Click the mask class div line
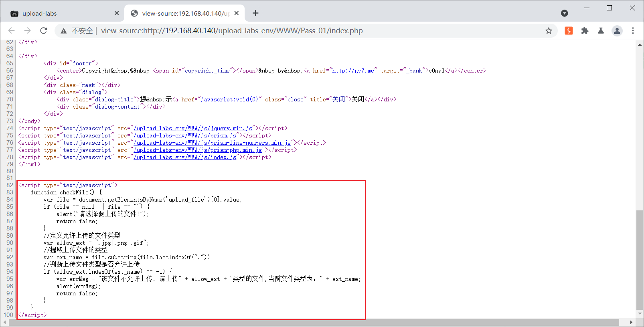 pyautogui.click(x=82, y=85)
